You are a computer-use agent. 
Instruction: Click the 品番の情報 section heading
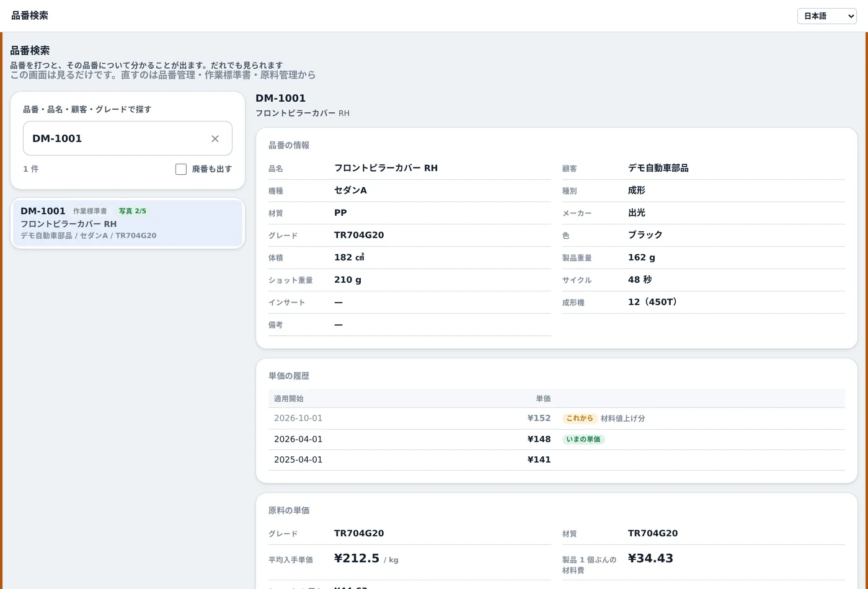[289, 146]
